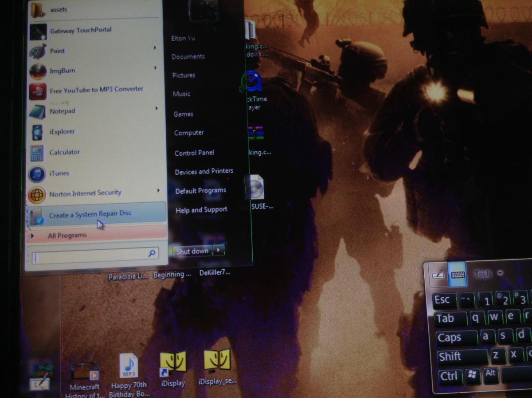The width and height of the screenshot is (532, 398).
Task: Expand the Notepad jump list arrow
Action: click(157, 108)
